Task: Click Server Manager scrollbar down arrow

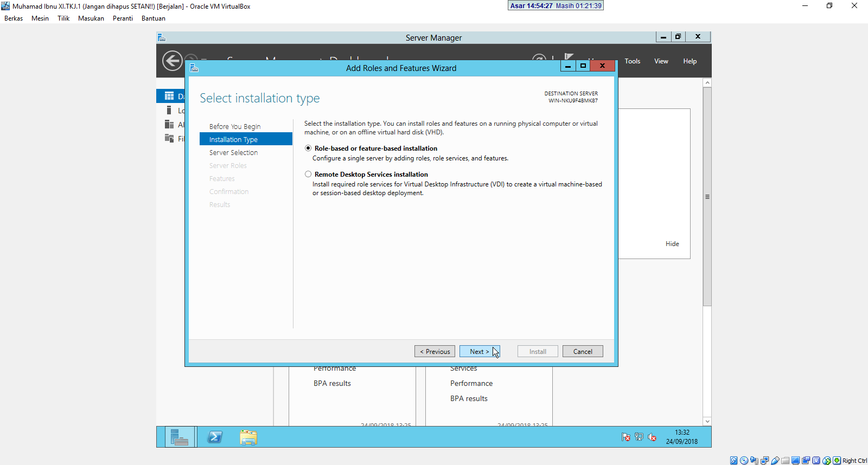Action: click(x=707, y=421)
